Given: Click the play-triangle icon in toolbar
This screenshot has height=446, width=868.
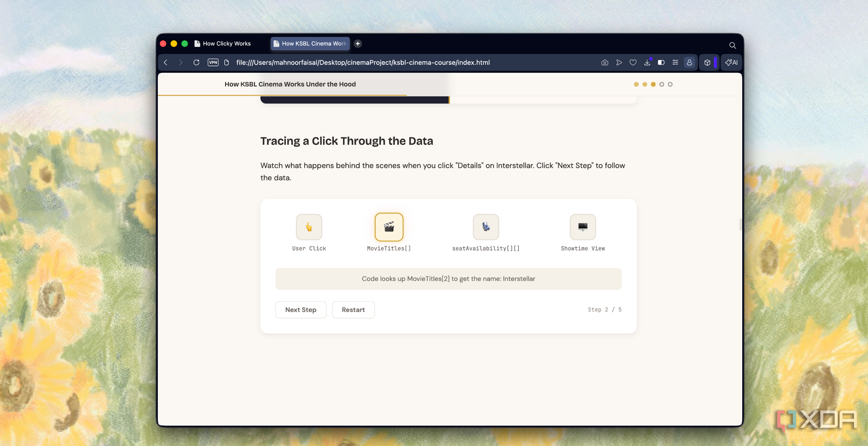Looking at the screenshot, I should pyautogui.click(x=619, y=62).
